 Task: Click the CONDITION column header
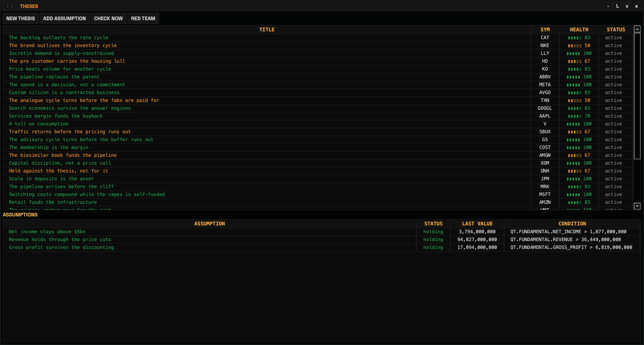572,224
